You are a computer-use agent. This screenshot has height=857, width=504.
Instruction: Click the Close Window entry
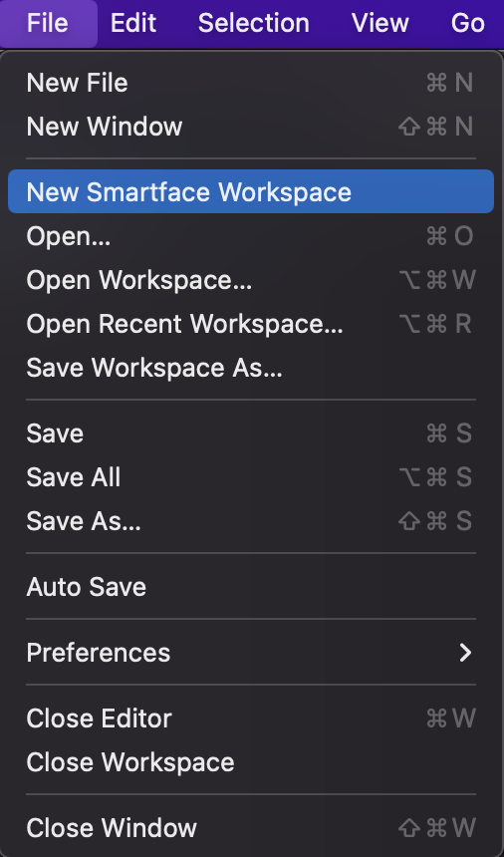pos(251,827)
